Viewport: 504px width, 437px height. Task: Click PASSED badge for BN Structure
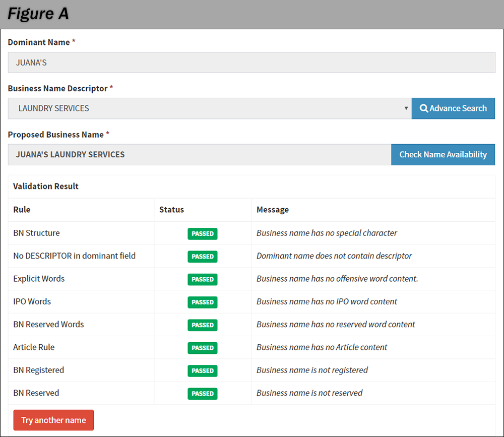[203, 234]
